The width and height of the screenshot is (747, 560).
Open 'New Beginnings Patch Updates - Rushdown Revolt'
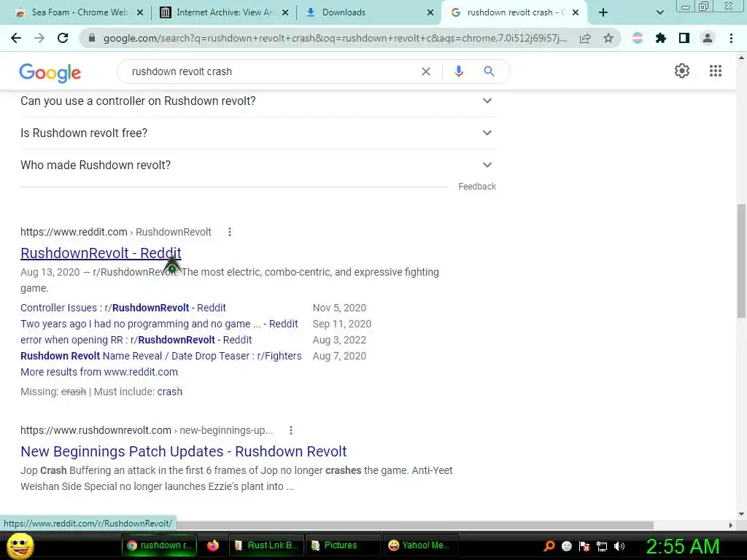183,451
